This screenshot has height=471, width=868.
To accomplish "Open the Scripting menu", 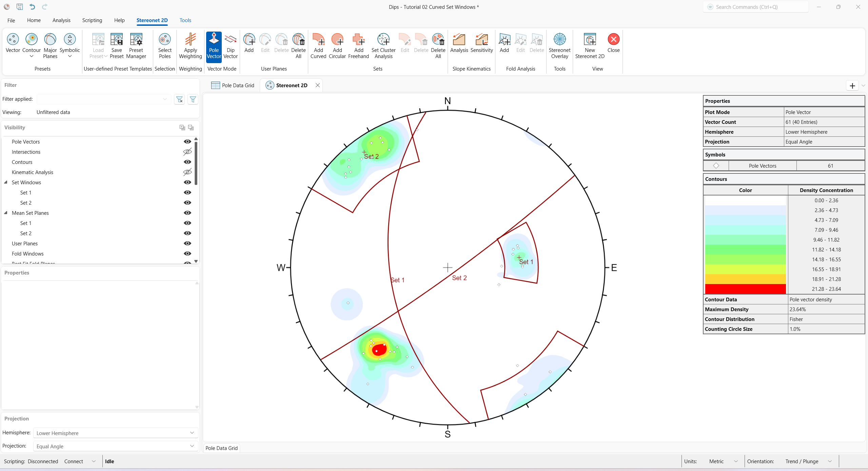I will 92,20.
